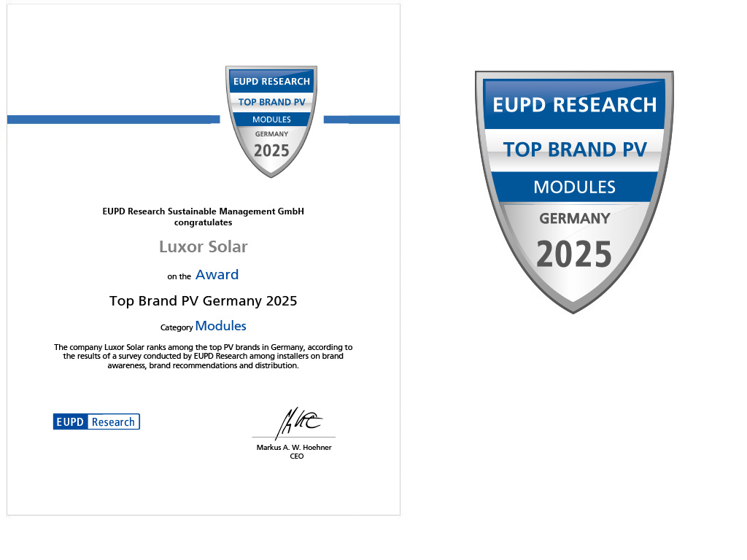Click 'GERMANY' in the large badge
Viewport: 747px width, 560px height.
coord(575,218)
